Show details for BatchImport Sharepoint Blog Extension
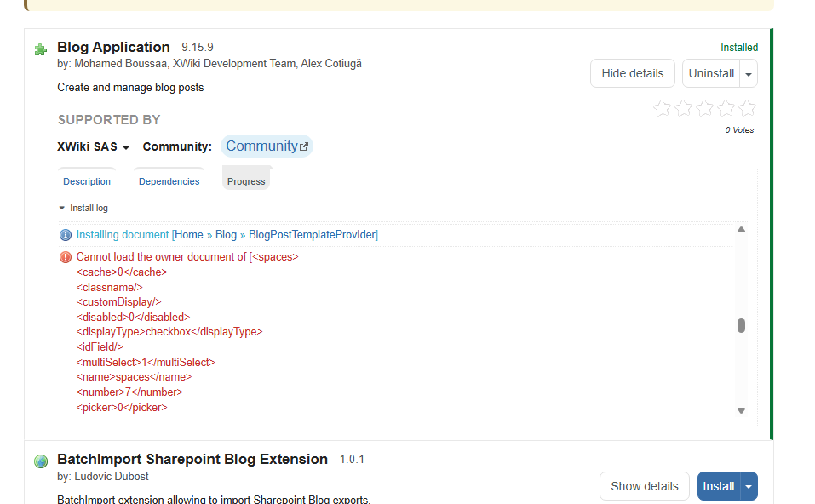This screenshot has height=504, width=815. 644,486
